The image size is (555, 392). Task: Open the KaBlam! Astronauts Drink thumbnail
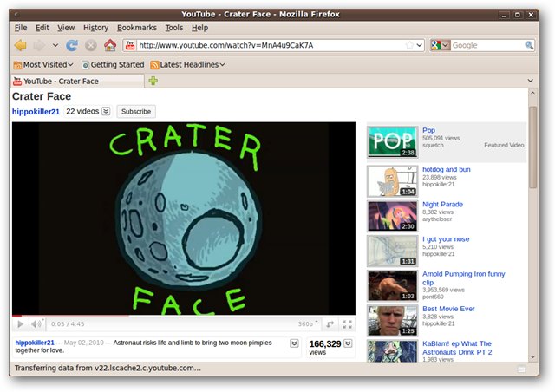pyautogui.click(x=392, y=351)
